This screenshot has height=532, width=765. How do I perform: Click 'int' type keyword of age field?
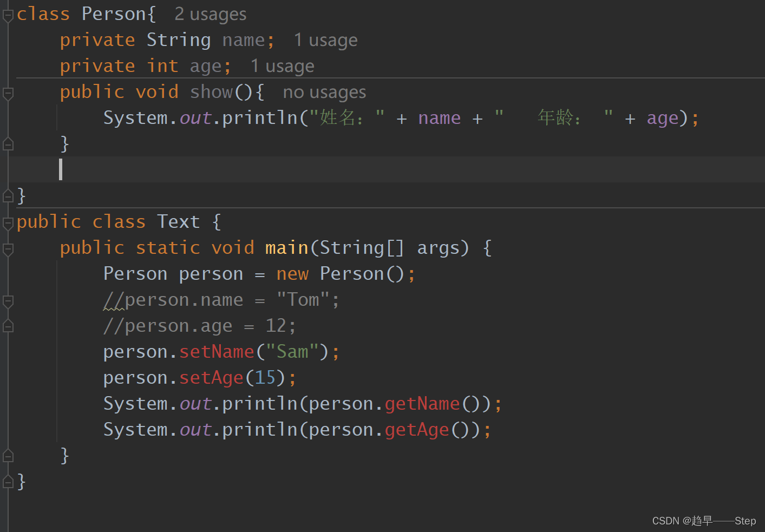pyautogui.click(x=162, y=66)
